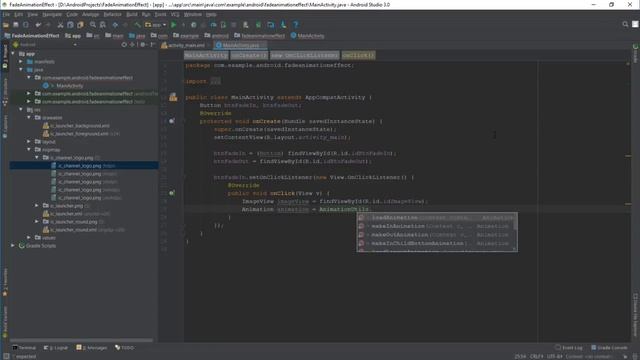Open the VCS menu
The image size is (640, 360).
(175, 14)
